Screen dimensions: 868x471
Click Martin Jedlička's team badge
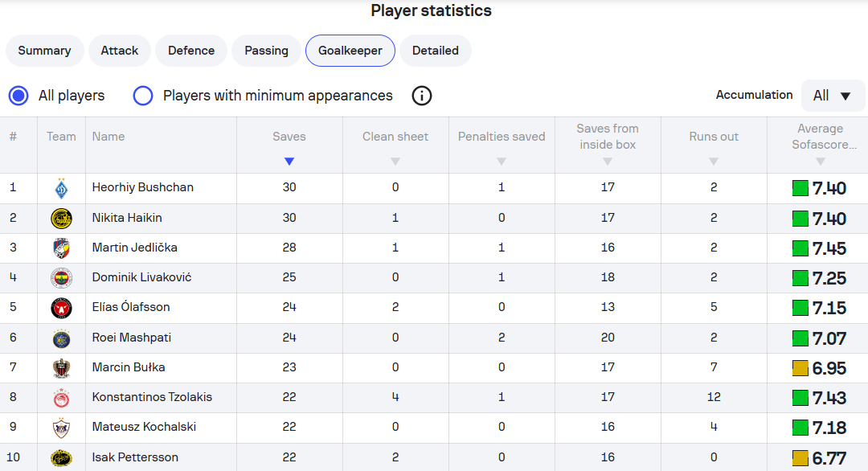(61, 248)
